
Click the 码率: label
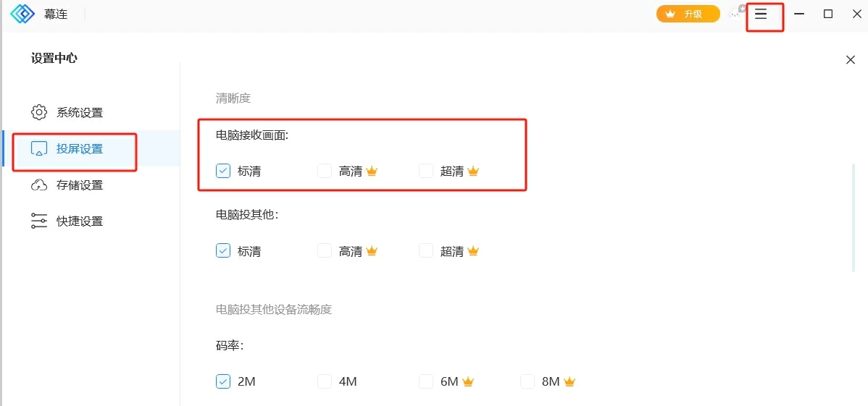(x=230, y=346)
